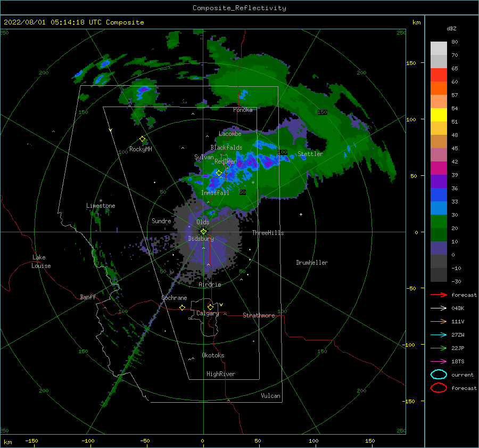Image resolution: width=479 pixels, height=448 pixels.
Task: Click the orange 111V arrow legend icon
Action: [439, 321]
